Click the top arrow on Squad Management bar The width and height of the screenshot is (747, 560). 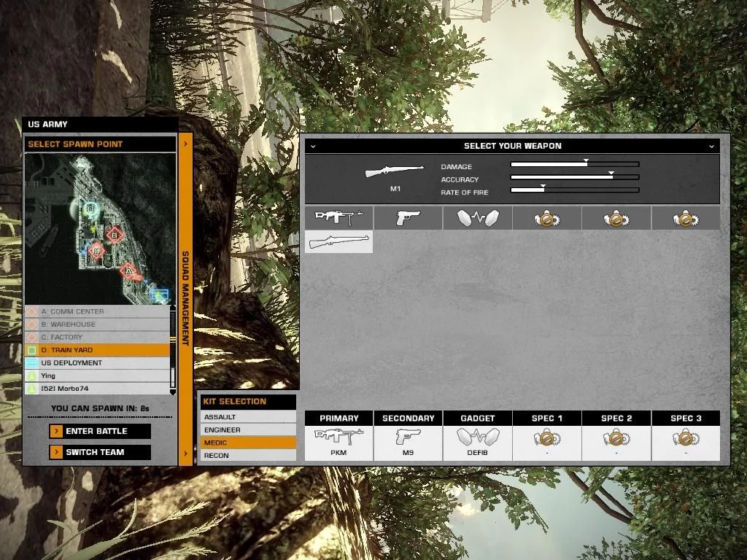click(185, 144)
